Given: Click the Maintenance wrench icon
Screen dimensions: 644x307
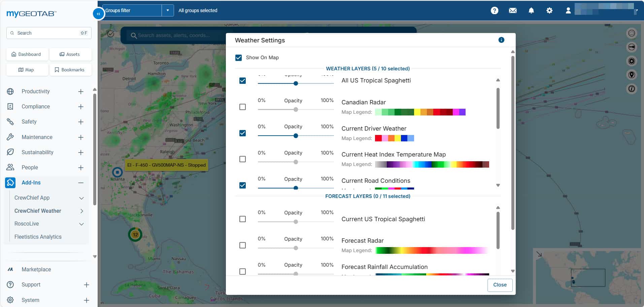Looking at the screenshot, I should point(10,137).
